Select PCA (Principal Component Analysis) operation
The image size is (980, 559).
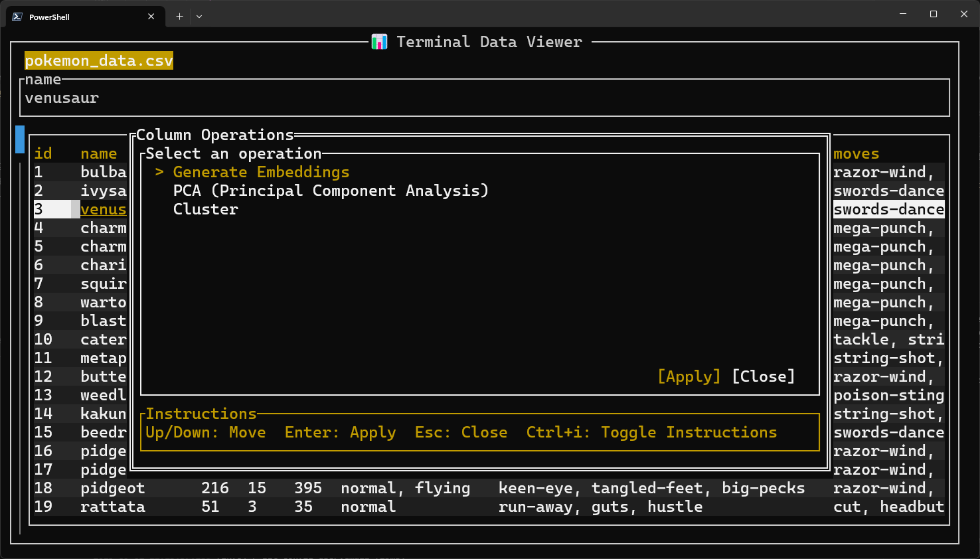coord(331,191)
